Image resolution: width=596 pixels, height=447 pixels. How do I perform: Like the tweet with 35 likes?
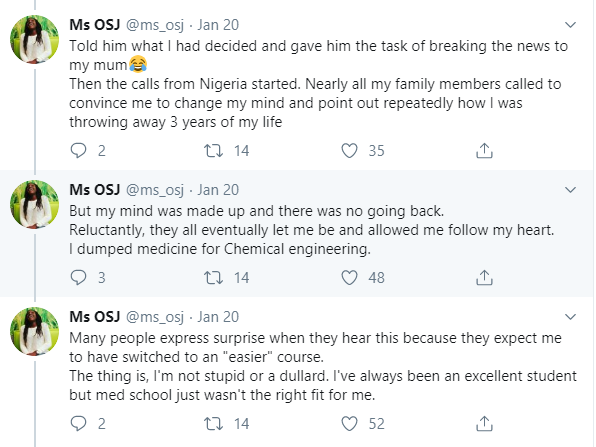click(x=349, y=151)
